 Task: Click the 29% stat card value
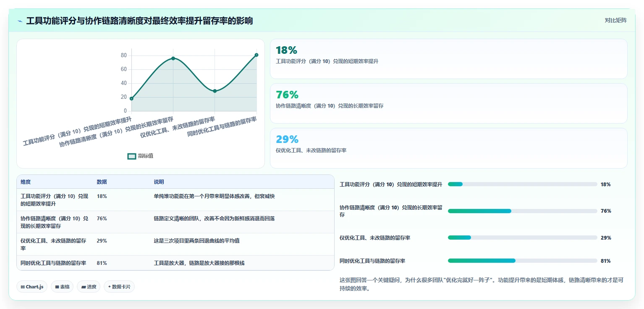pos(287,139)
